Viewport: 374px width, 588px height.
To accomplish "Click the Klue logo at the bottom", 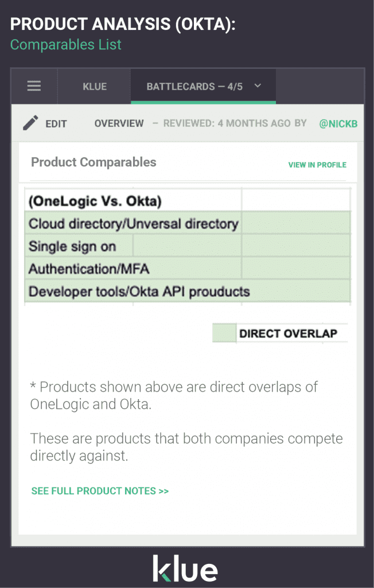I will coord(186,568).
